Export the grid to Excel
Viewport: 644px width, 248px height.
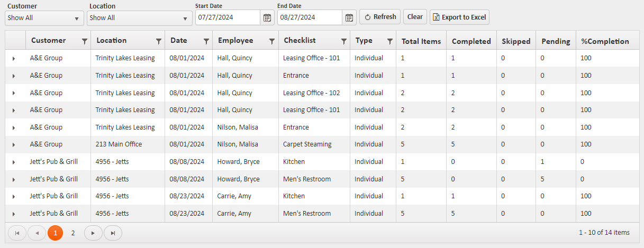coord(459,17)
